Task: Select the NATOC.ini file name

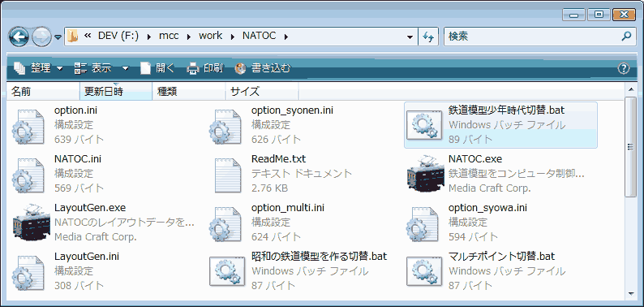Action: [x=78, y=159]
